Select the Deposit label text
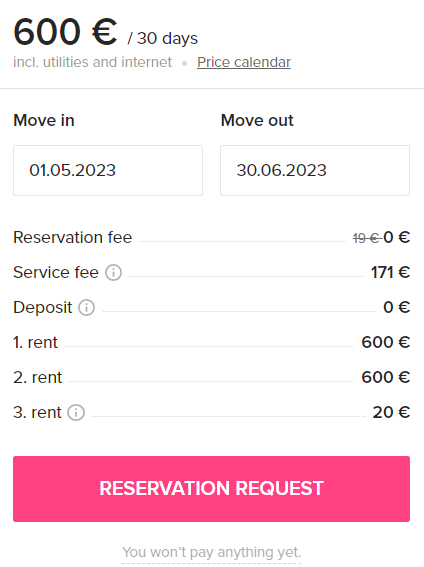 point(43,308)
